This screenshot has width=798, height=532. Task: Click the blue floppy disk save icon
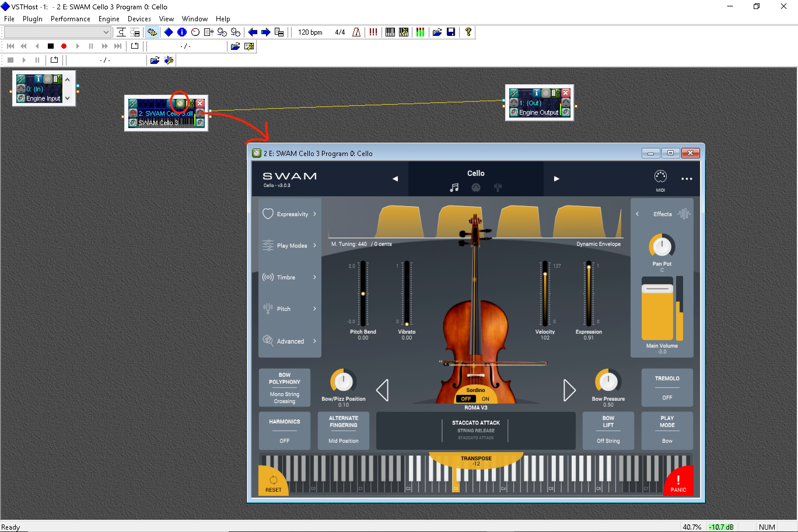[451, 32]
